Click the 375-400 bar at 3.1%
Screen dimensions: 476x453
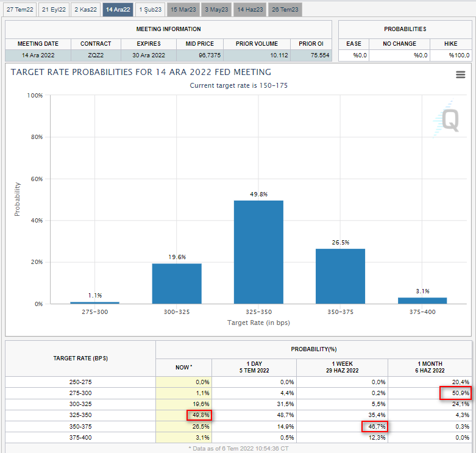422,301
